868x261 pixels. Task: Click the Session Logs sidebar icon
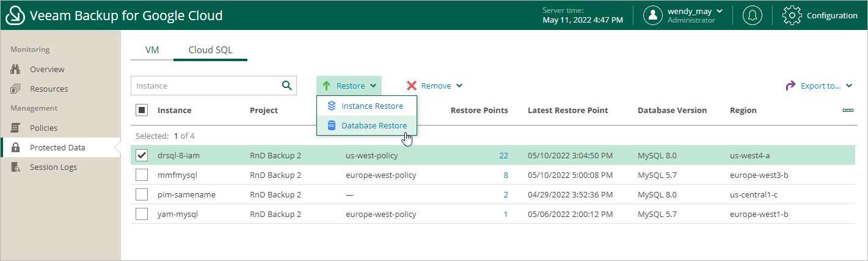tap(16, 167)
